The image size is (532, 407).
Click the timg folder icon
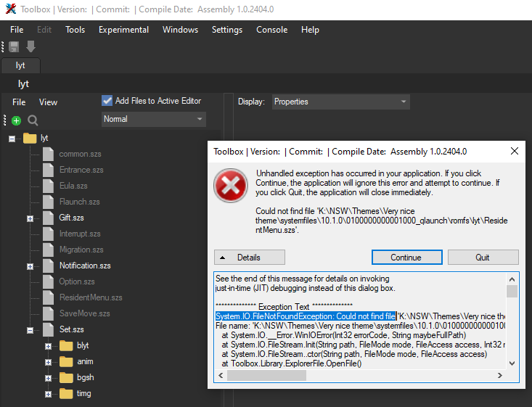tap(66, 393)
